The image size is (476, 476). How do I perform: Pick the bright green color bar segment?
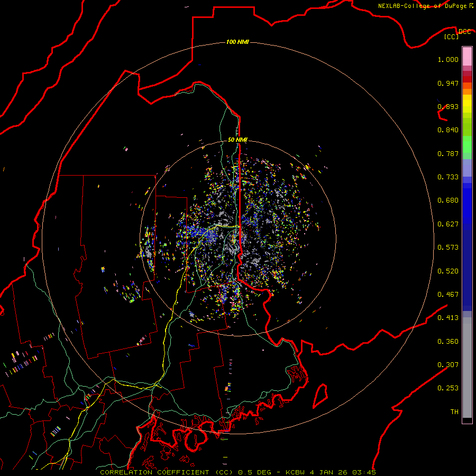click(467, 144)
